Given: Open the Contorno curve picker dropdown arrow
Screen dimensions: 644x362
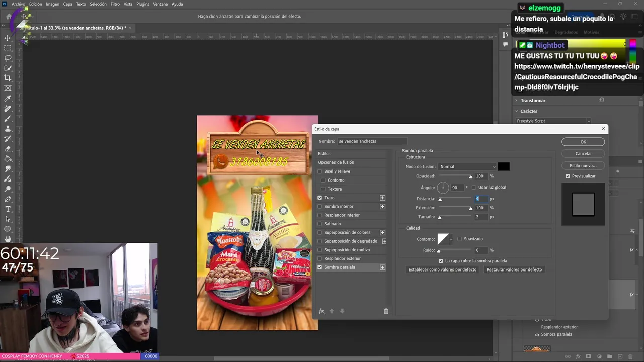Looking at the screenshot, I should pos(450,239).
